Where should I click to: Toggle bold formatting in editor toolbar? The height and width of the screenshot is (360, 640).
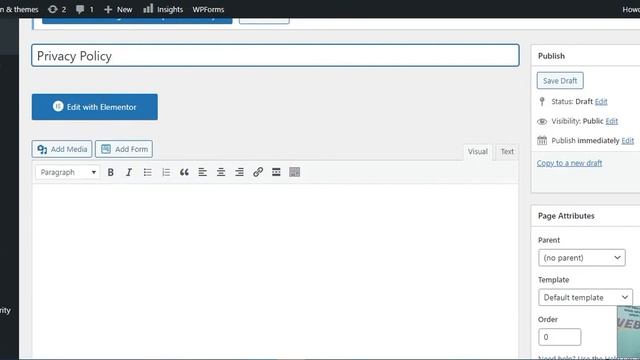tap(111, 172)
